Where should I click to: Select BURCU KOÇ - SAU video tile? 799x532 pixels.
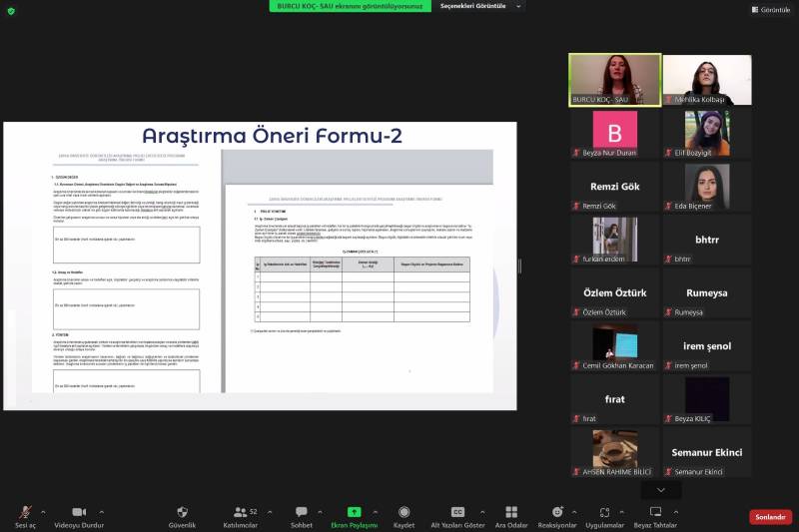tap(614, 79)
